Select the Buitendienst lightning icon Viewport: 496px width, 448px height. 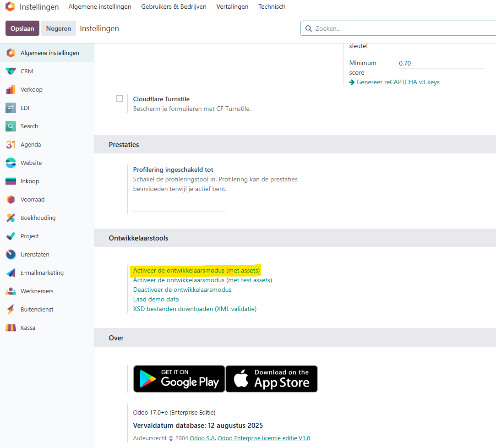11,309
